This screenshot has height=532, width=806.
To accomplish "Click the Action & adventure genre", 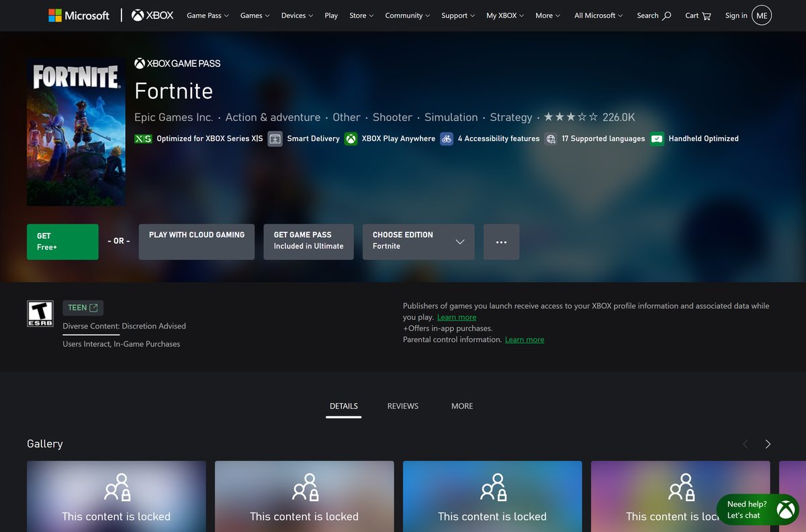I will (x=273, y=117).
